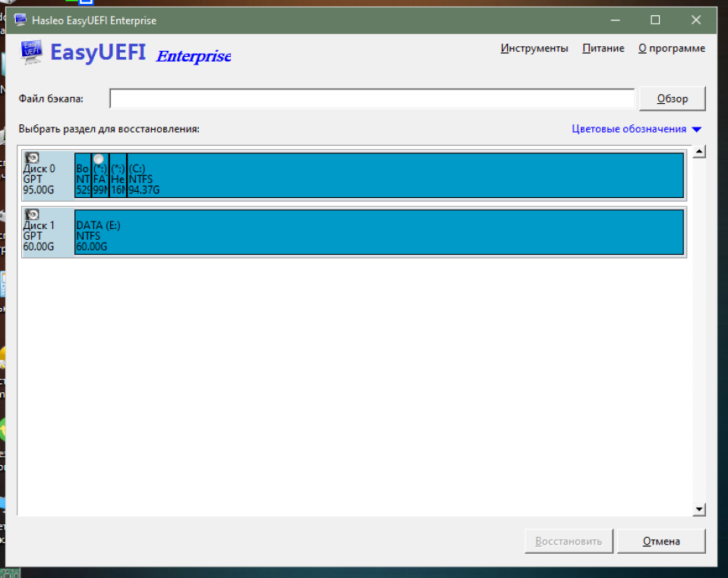Minimize the EasyUEFI window
This screenshot has height=578, width=728.
(615, 20)
